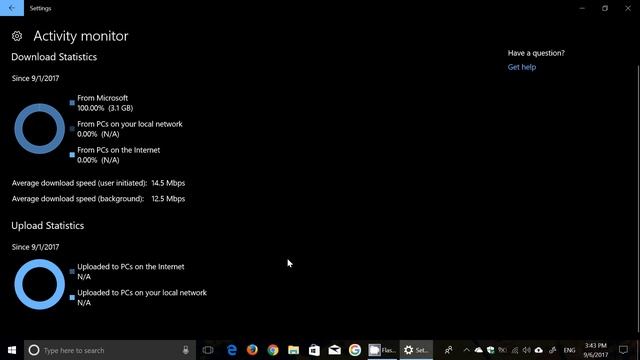Screen dimensions: 640x360
Task: Launch Firefox from the taskbar
Action: [252, 350]
